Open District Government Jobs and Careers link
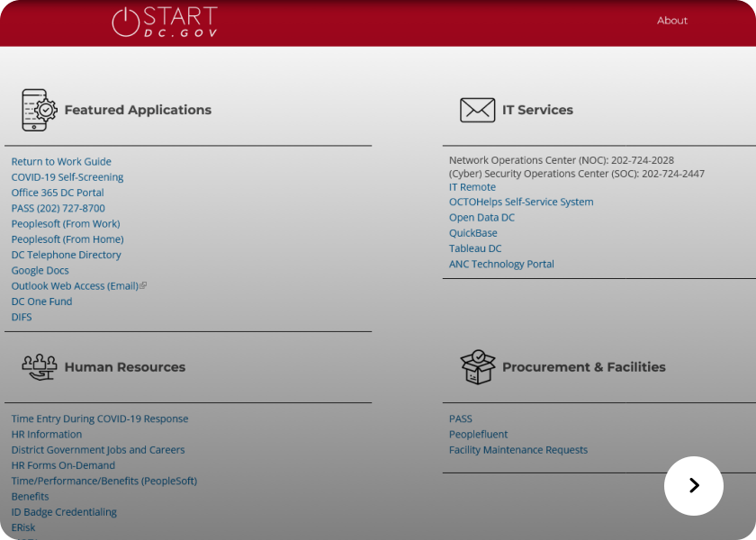The image size is (756, 540). [98, 450]
